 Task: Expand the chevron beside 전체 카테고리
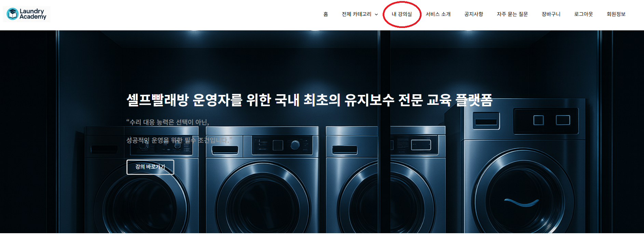[x=376, y=14]
